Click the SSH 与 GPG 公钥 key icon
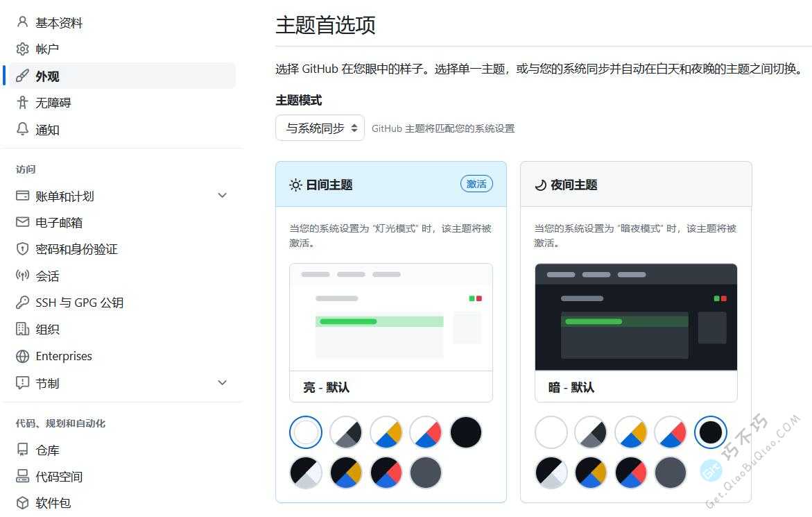The height and width of the screenshot is (517, 812). tap(23, 302)
